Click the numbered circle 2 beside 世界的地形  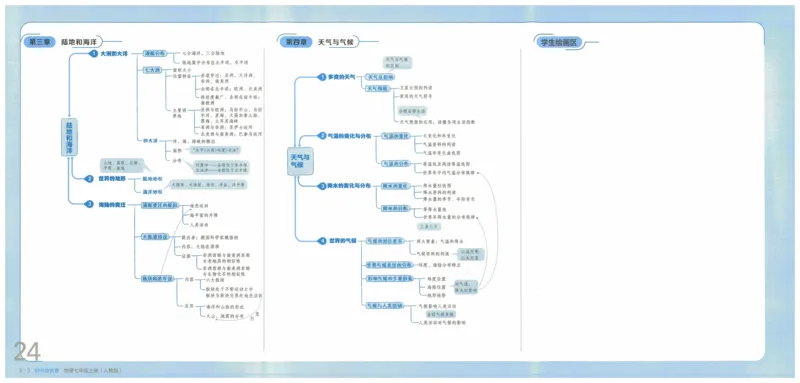point(90,178)
